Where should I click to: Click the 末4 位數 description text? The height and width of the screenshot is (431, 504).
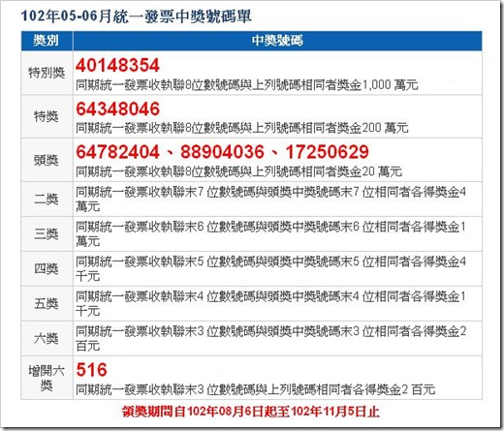271,303
